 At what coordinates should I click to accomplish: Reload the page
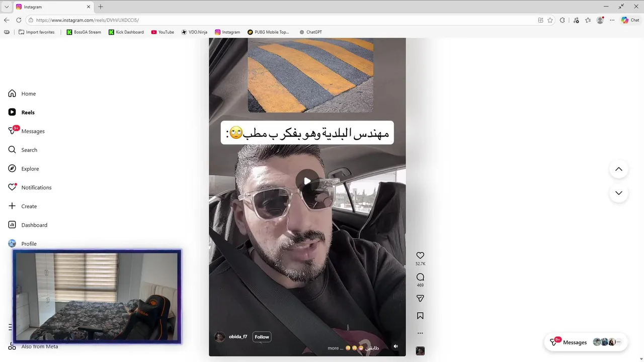click(19, 20)
